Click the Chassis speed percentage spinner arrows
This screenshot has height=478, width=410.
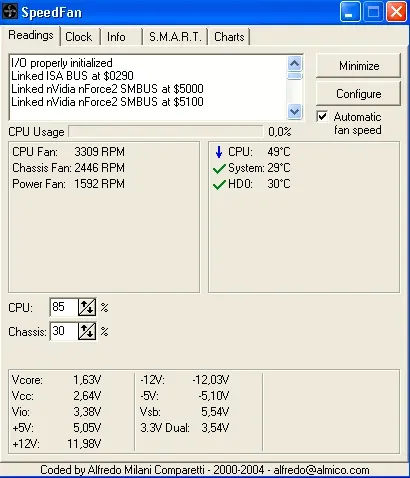tap(87, 331)
